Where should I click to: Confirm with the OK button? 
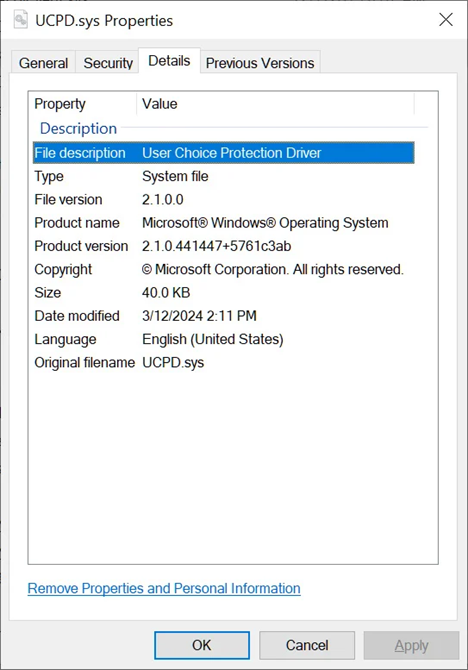(202, 645)
